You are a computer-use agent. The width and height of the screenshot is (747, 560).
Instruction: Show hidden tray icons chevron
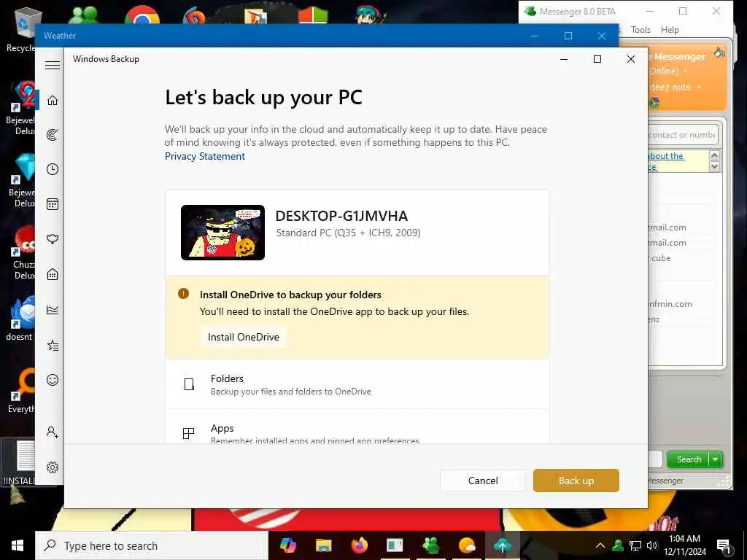(600, 545)
